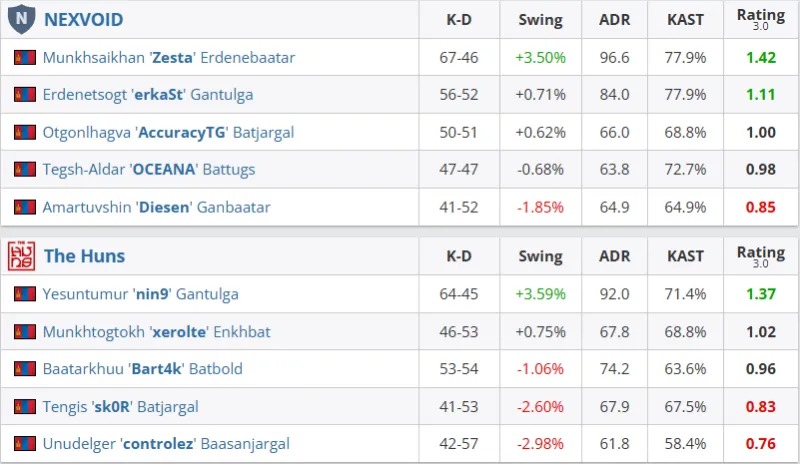The width and height of the screenshot is (800, 464).
Task: Click the NEXVOID Rating 3.0 column header
Action: click(x=761, y=19)
